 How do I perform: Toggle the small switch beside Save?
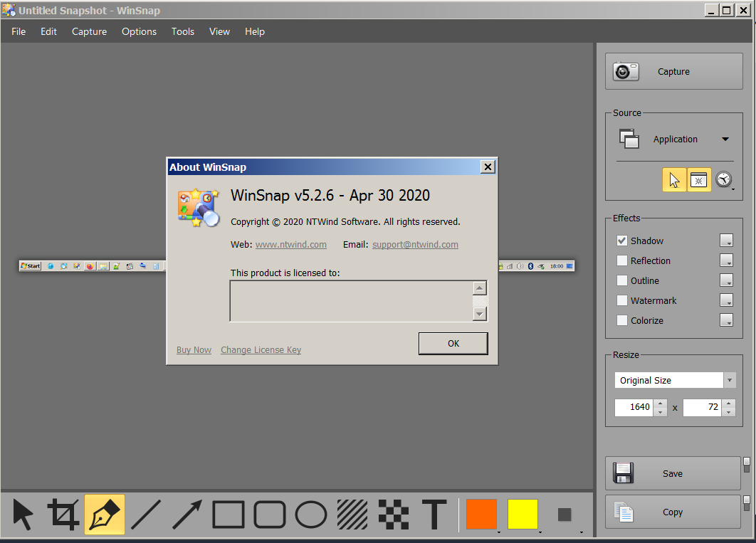coord(746,465)
